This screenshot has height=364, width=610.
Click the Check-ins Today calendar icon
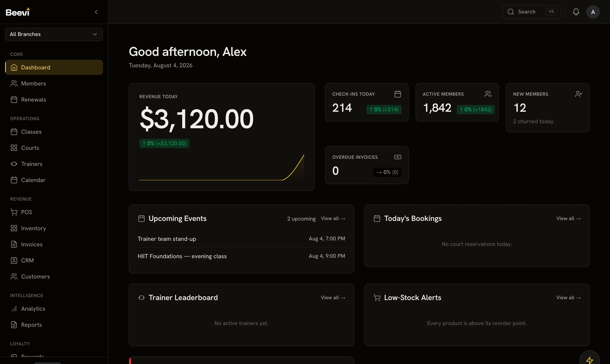tap(397, 94)
